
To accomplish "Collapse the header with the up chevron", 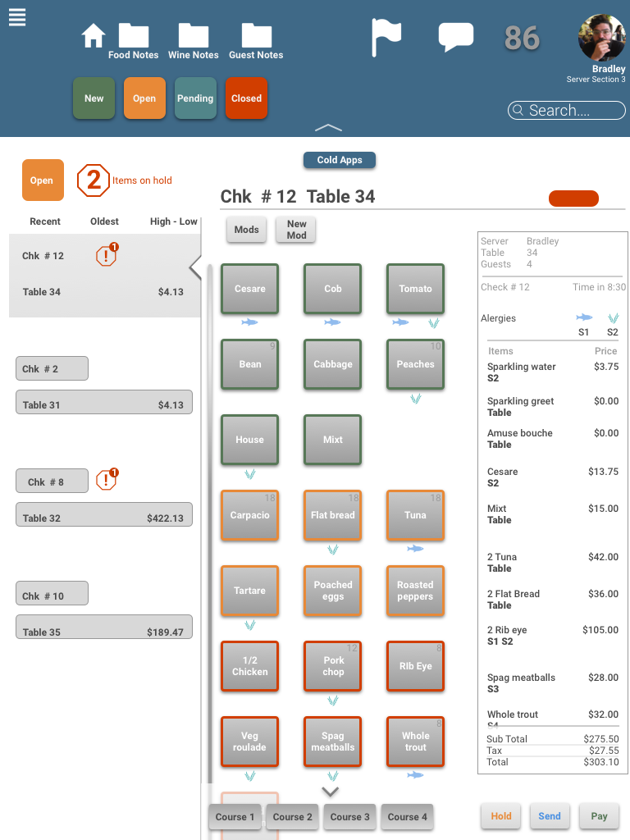I will tap(328, 127).
